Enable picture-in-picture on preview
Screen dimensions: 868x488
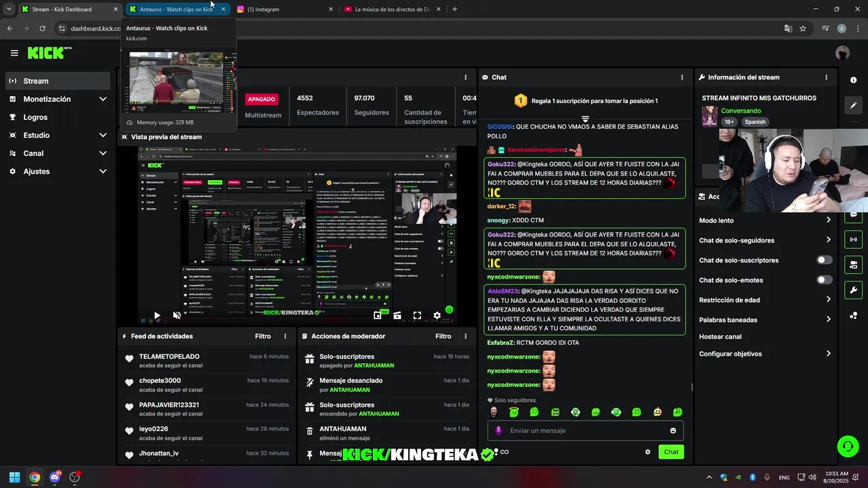pos(378,315)
